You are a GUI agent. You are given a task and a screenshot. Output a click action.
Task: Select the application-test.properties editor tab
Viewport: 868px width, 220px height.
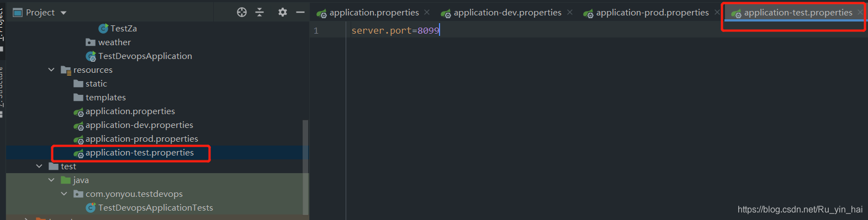coord(792,12)
